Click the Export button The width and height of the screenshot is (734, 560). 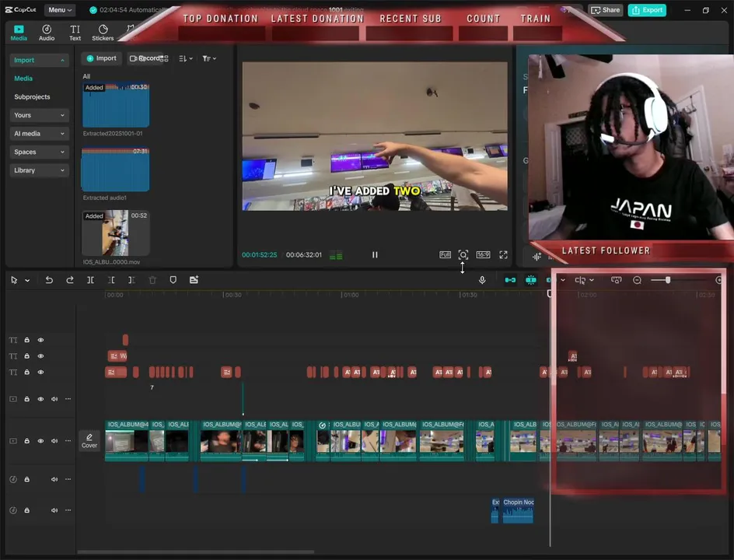pos(647,10)
